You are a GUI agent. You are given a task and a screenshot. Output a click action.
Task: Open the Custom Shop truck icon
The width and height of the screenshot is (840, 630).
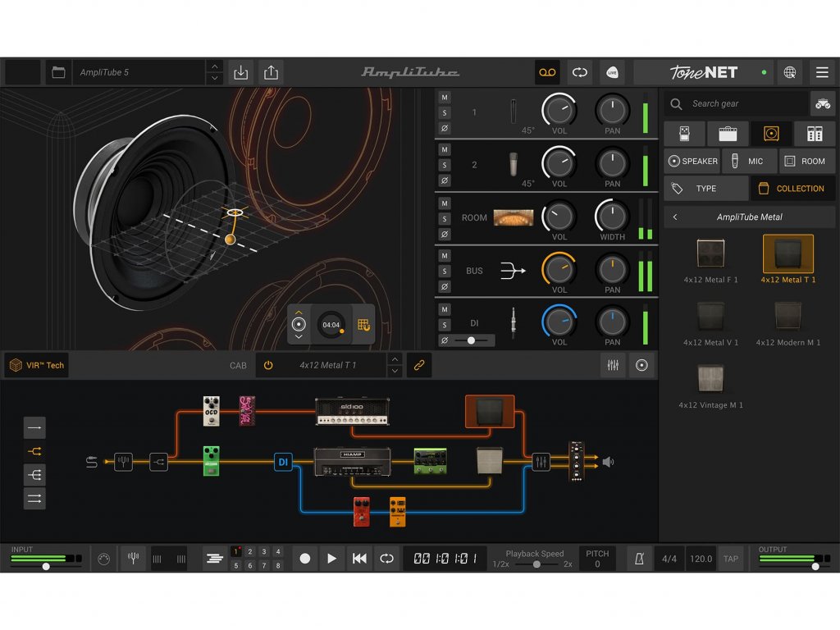click(x=823, y=103)
